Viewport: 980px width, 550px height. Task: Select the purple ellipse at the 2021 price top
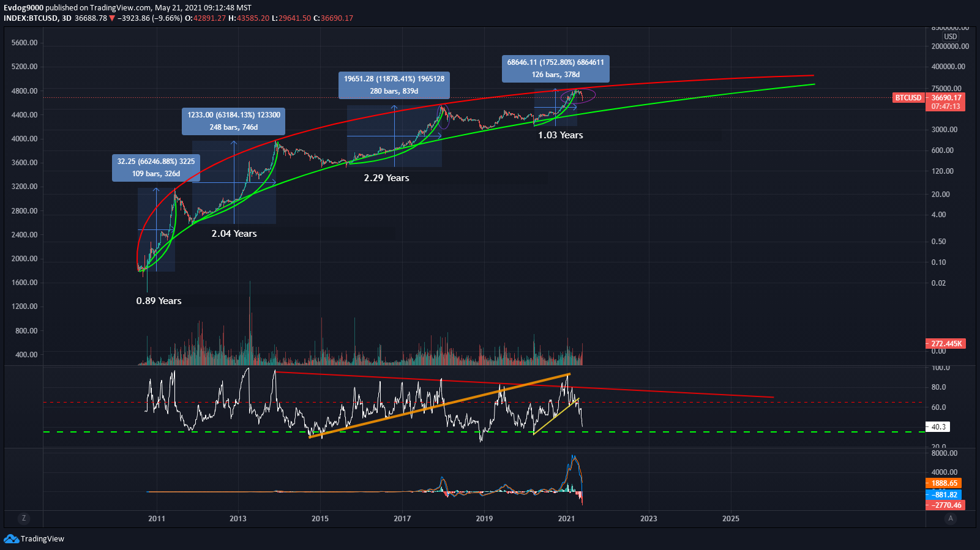(578, 96)
